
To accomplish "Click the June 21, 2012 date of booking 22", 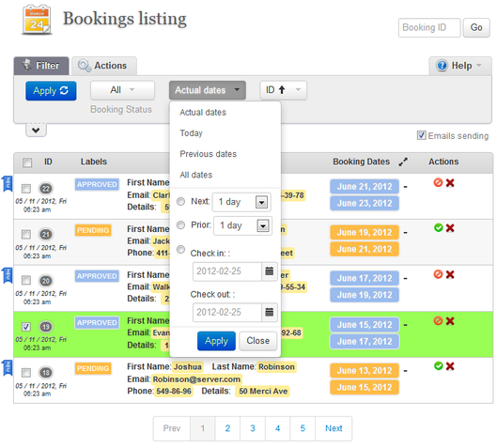I will pos(365,187).
